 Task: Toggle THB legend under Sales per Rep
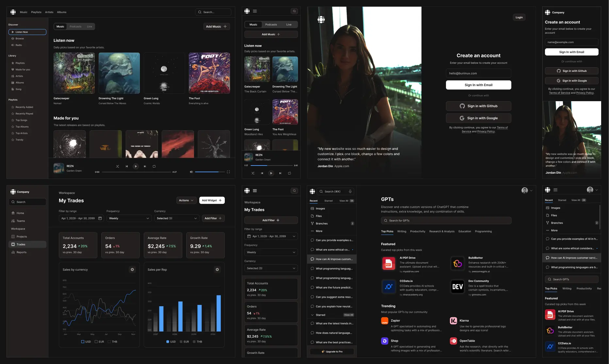pos(197,342)
